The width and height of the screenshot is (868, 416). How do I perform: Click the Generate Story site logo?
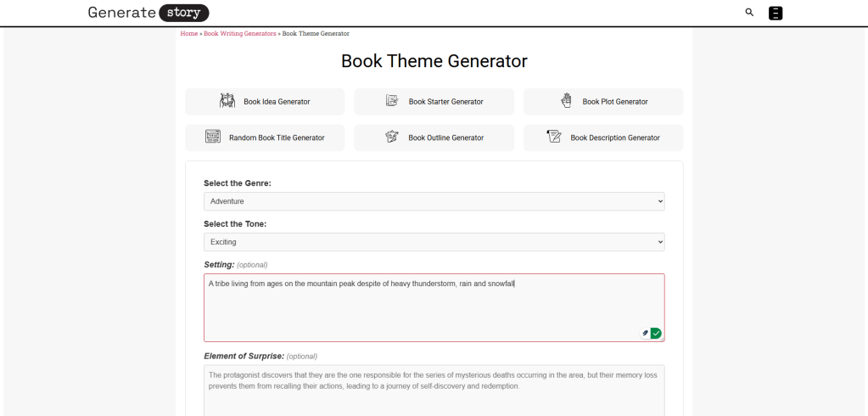148,13
